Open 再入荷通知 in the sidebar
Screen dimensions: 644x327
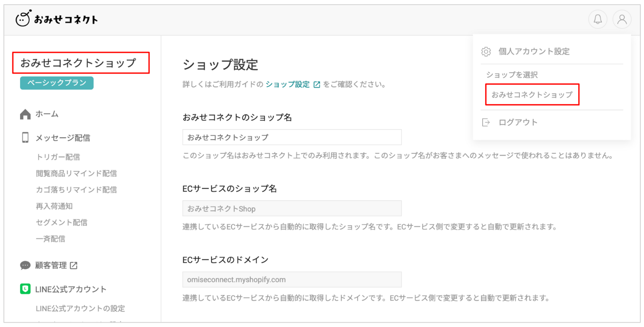54,206
